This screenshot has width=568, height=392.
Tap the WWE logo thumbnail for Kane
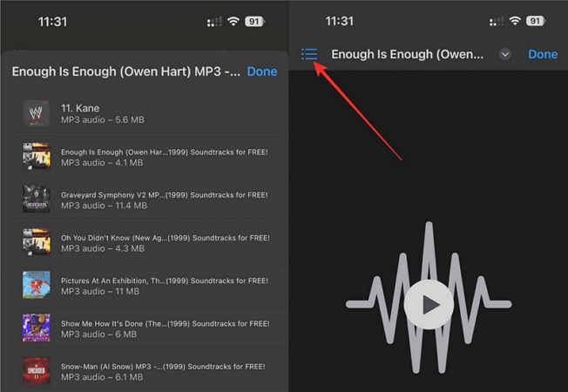37,113
